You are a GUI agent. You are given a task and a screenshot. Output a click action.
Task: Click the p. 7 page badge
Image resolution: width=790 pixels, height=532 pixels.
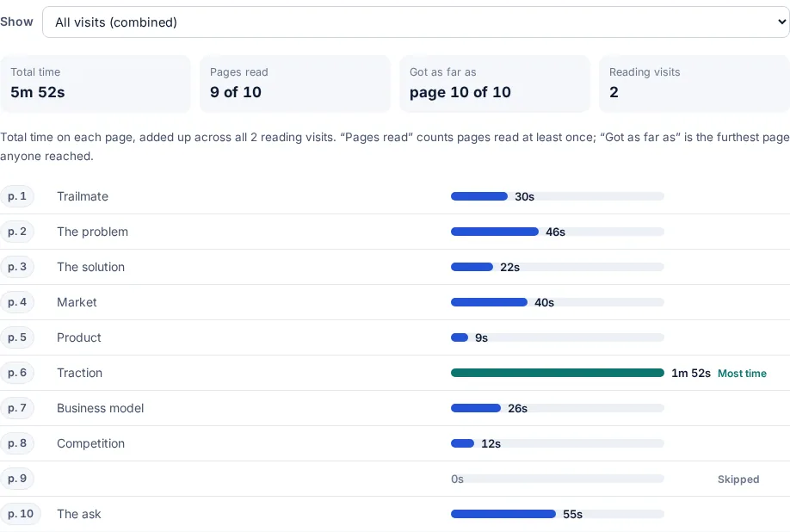[x=17, y=408]
